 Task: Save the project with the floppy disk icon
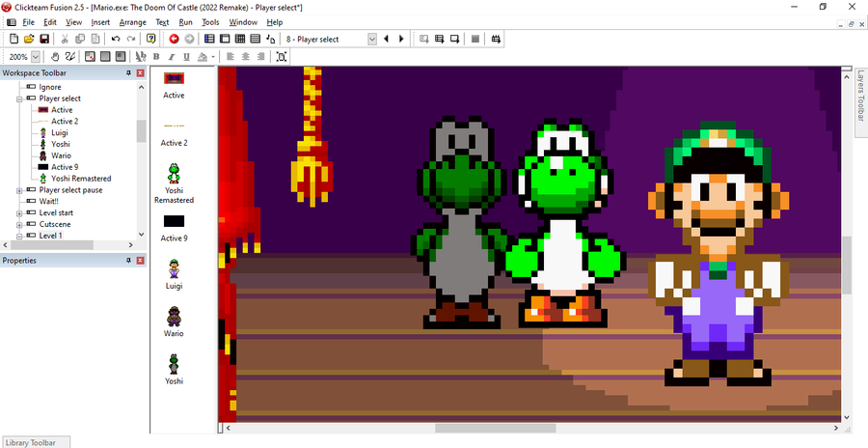pyautogui.click(x=44, y=39)
